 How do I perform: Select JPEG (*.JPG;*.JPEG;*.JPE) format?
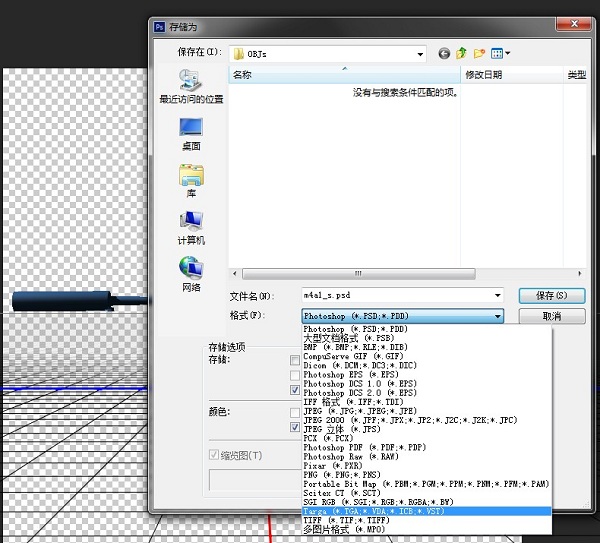tap(427, 411)
